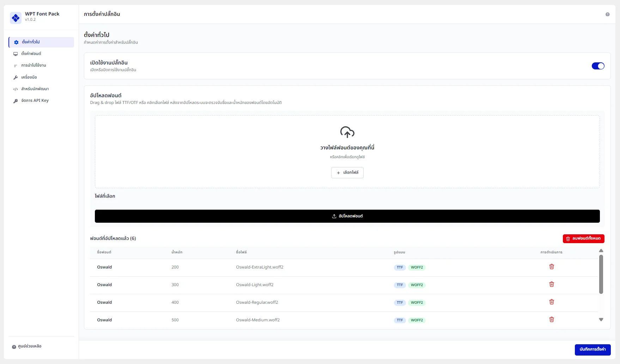620x364 pixels.
Task: Click the cloud upload icon in the drop zone
Action: tap(347, 132)
